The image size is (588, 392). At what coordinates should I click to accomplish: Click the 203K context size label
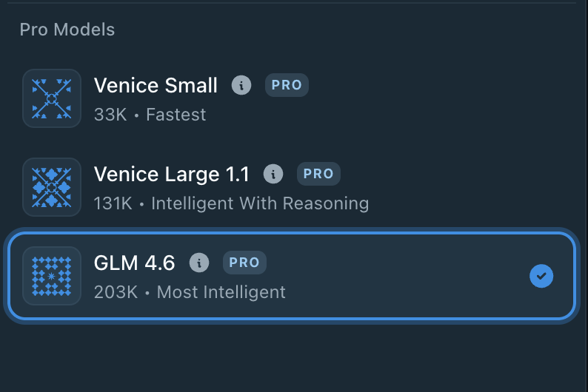click(x=116, y=292)
